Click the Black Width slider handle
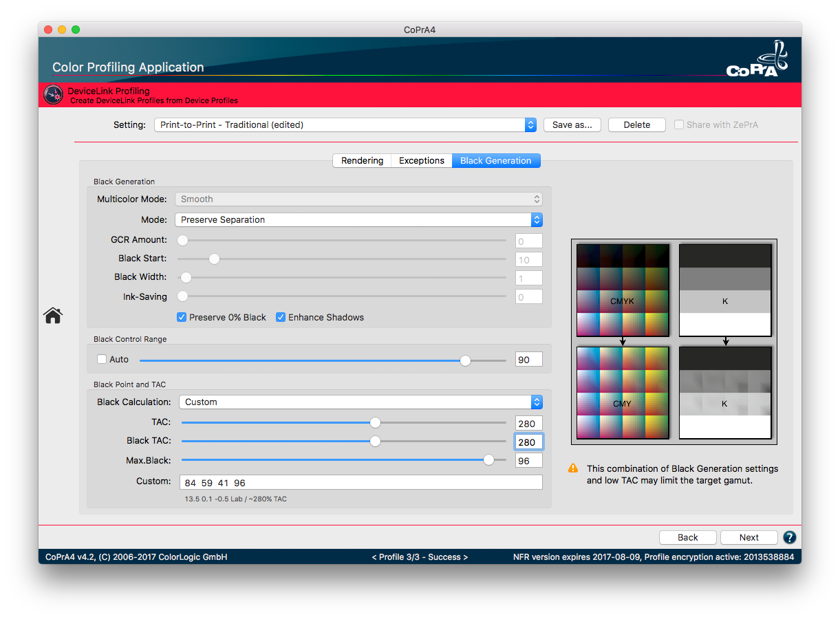Viewport: 840px width, 619px height. click(x=185, y=277)
